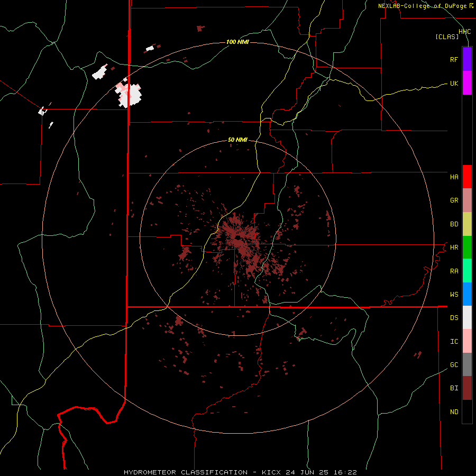Image resolution: width=476 pixels, height=476 pixels.
Task: Click the 100 NMI range ring label
Action: [237, 42]
